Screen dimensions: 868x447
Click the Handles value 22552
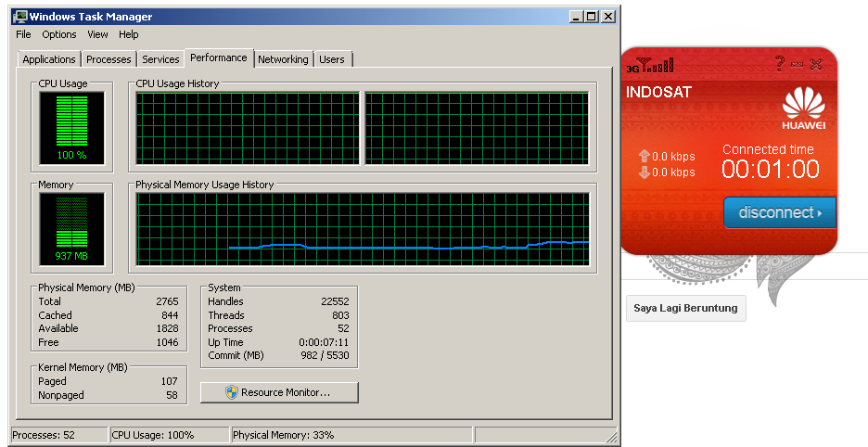click(335, 301)
